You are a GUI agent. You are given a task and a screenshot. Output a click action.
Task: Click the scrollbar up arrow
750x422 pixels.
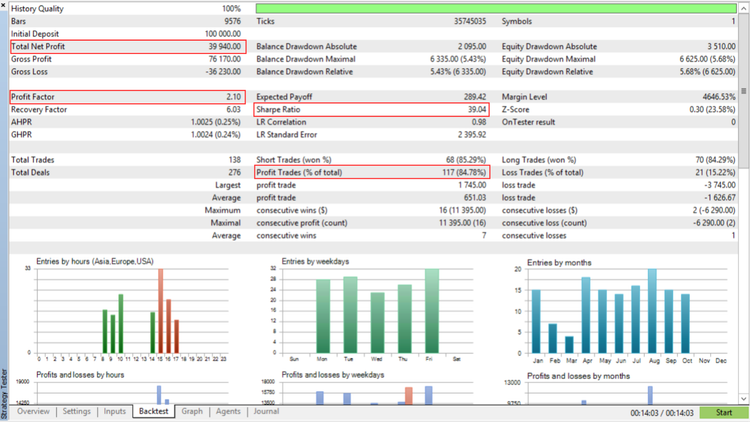tap(744, 7)
